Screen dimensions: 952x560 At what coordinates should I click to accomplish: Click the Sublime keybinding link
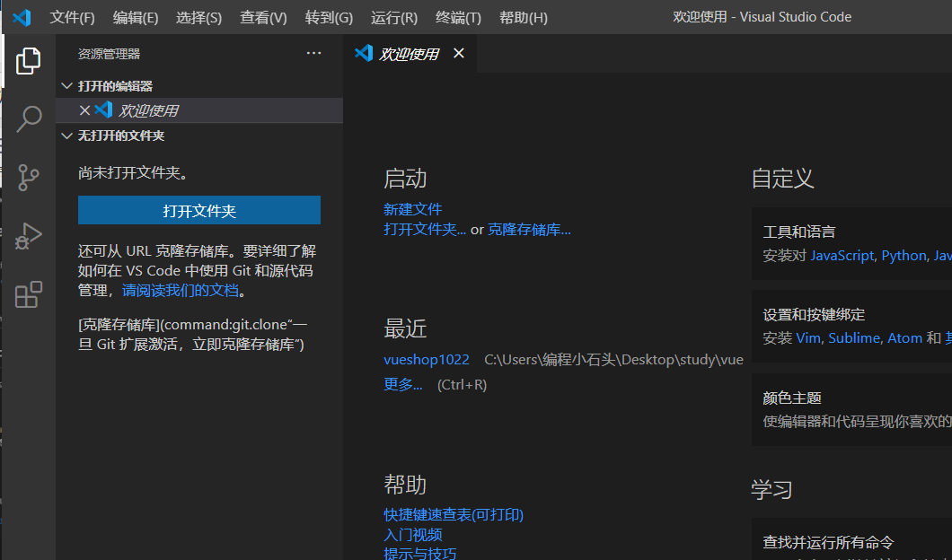tap(854, 338)
